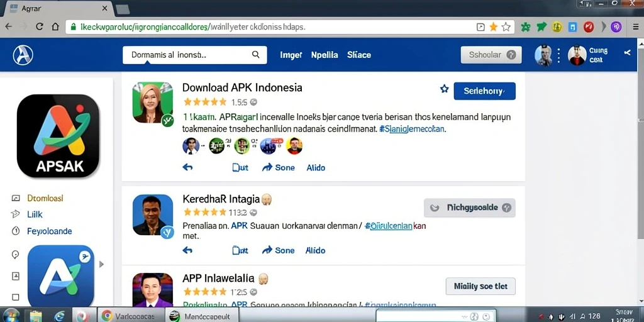The width and height of the screenshot is (644, 322).
Task: Focus the Dormamis al inonsta search field
Action: 195,55
